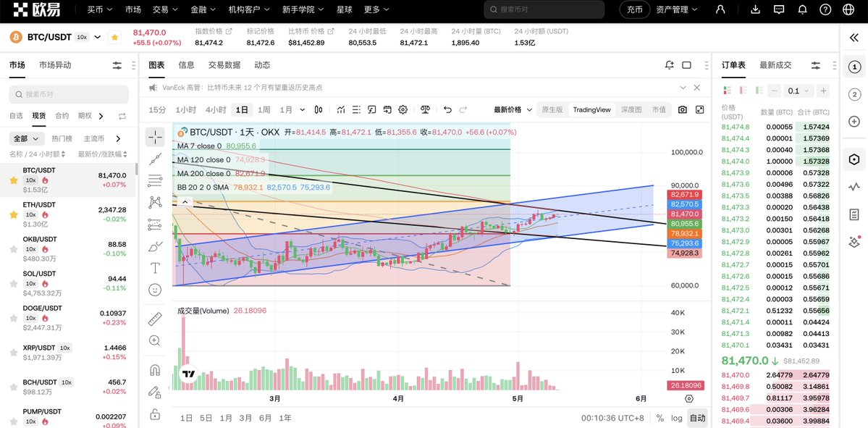Switch chart layout rectangle icon
The image size is (868, 428).
pos(686,64)
